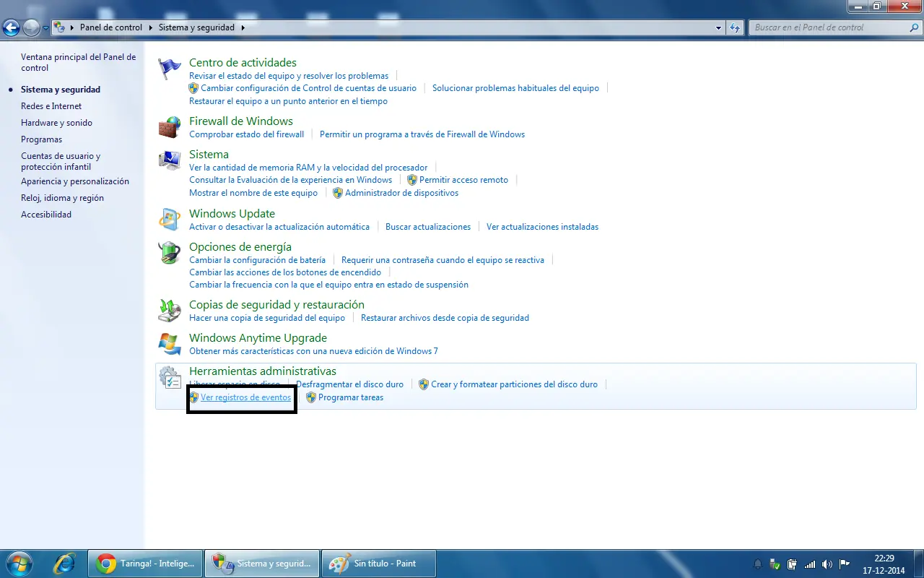This screenshot has width=924, height=578.
Task: Open the recent pages dropdown beside Forward button
Action: (x=46, y=27)
